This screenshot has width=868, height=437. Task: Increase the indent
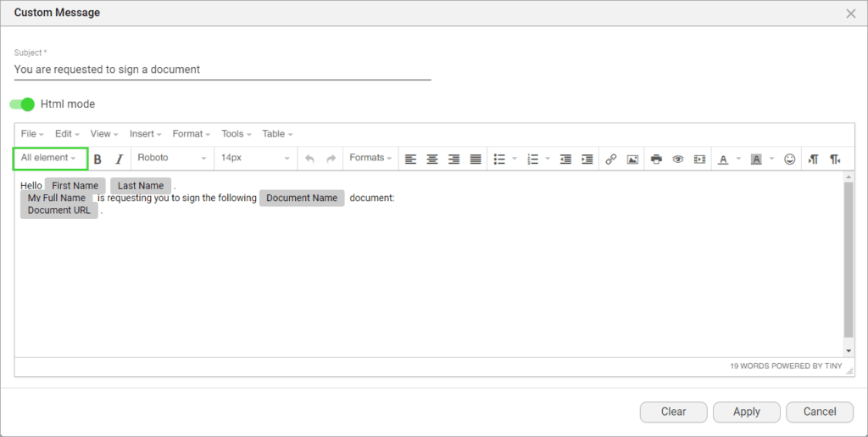coord(587,159)
